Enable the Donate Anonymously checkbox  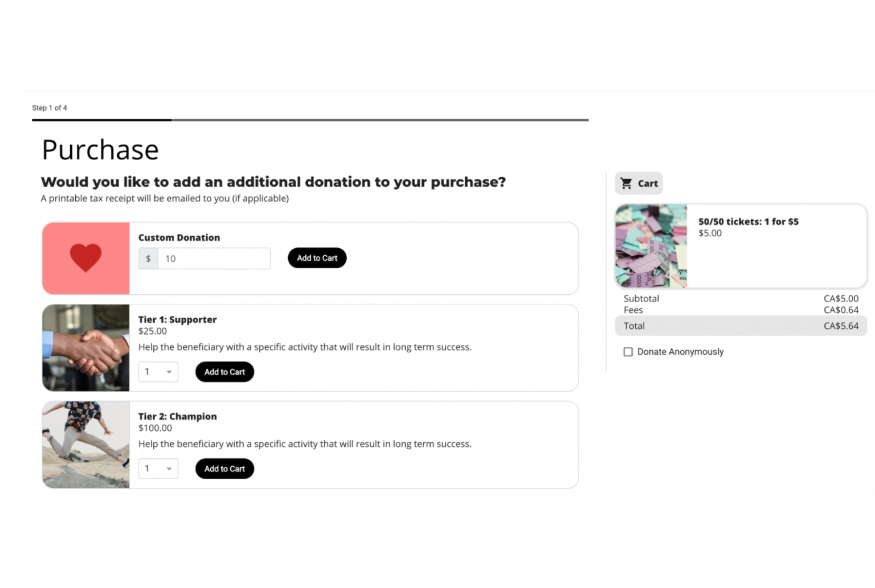pyautogui.click(x=628, y=352)
